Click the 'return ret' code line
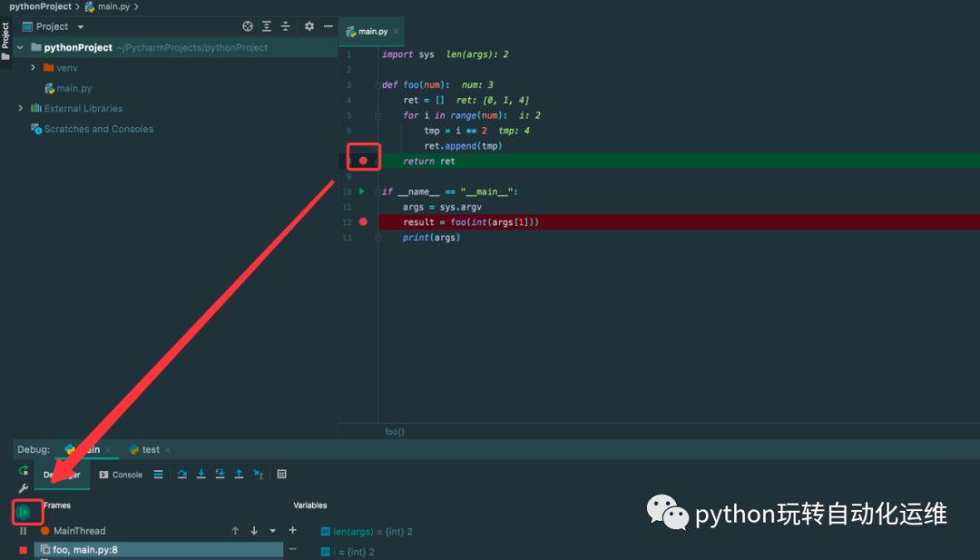The width and height of the screenshot is (980, 560). [x=429, y=162]
